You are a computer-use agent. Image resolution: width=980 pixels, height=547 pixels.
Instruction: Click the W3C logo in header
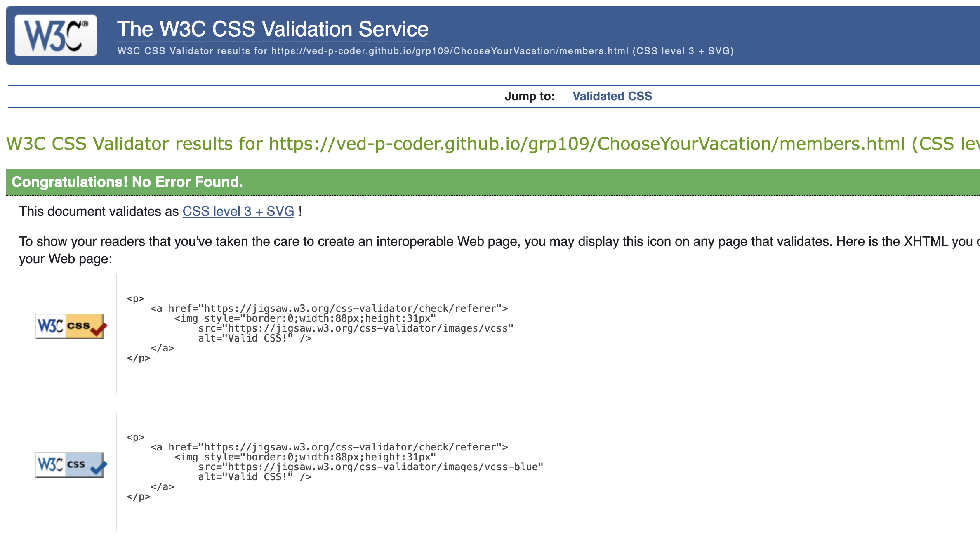(56, 35)
